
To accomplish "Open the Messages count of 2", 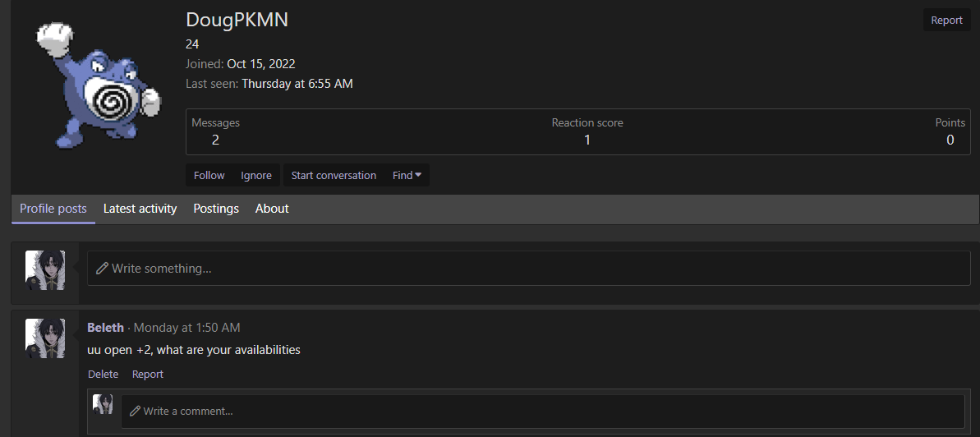I will (215, 140).
